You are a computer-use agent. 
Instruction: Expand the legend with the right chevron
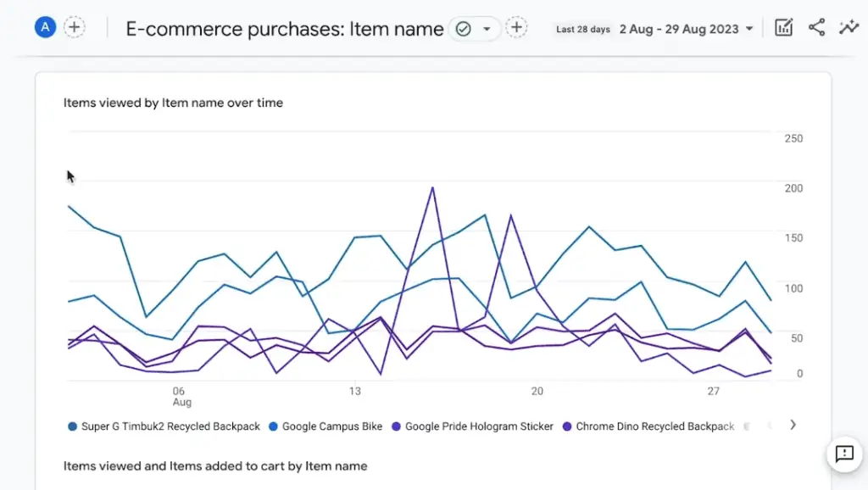tap(793, 426)
